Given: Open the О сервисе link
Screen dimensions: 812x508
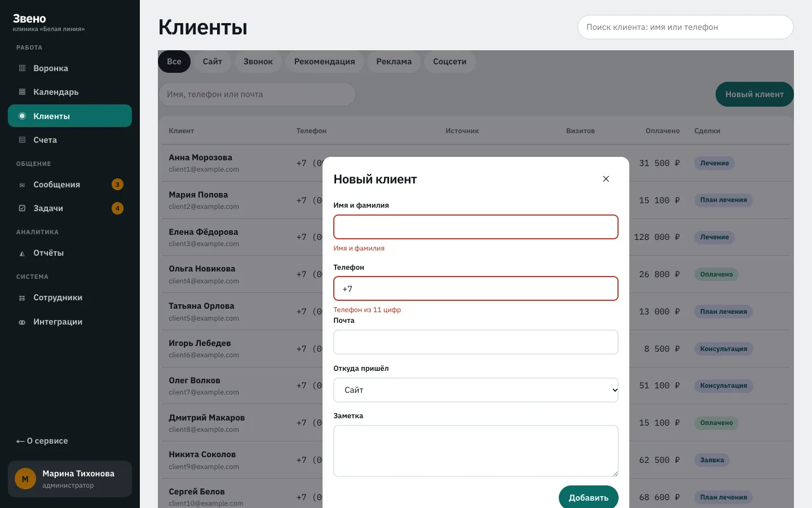Looking at the screenshot, I should tap(42, 441).
